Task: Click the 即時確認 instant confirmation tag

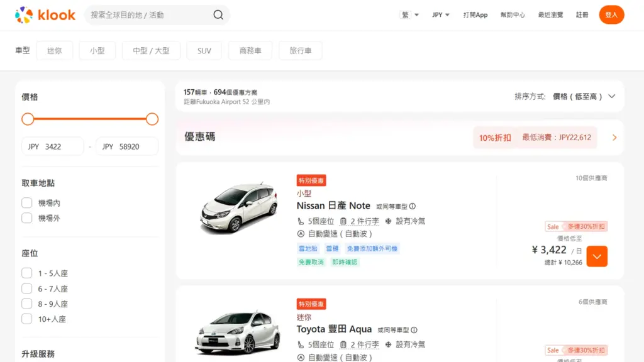Action: [345, 262]
